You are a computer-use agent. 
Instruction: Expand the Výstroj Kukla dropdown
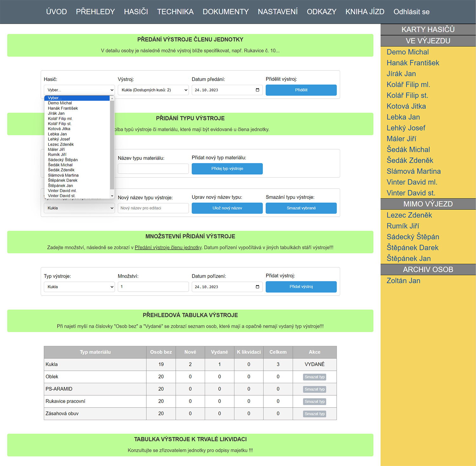[153, 90]
